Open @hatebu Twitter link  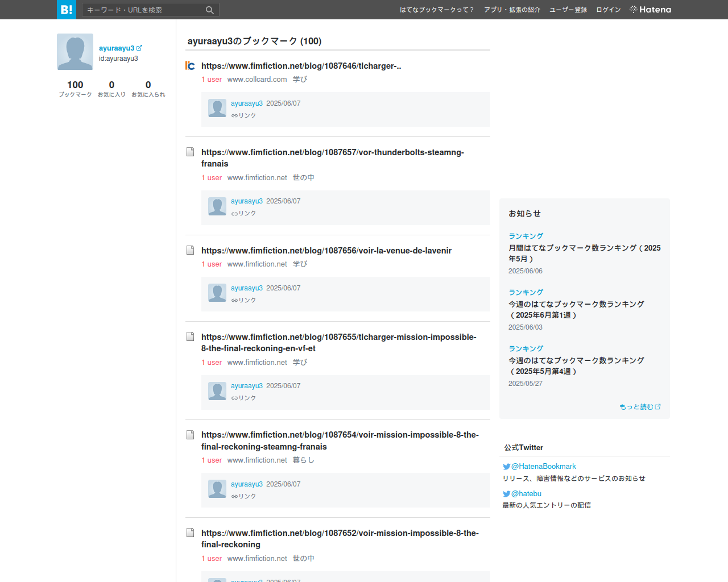[526, 494]
